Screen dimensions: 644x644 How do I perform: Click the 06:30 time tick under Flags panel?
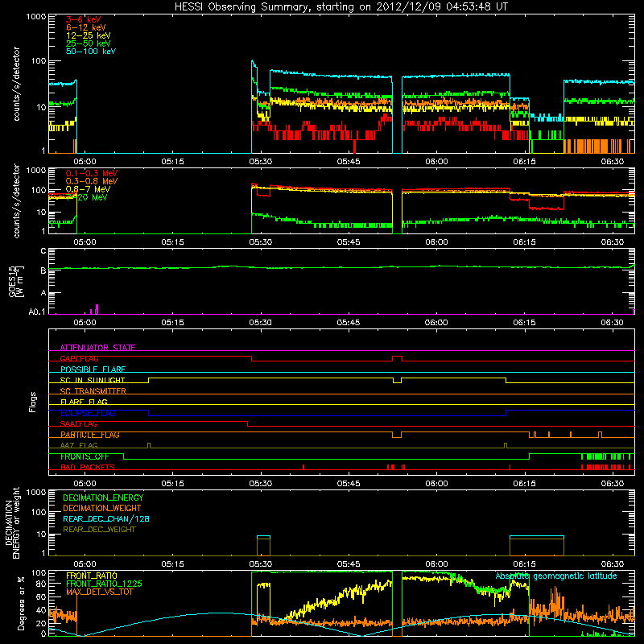[612, 484]
